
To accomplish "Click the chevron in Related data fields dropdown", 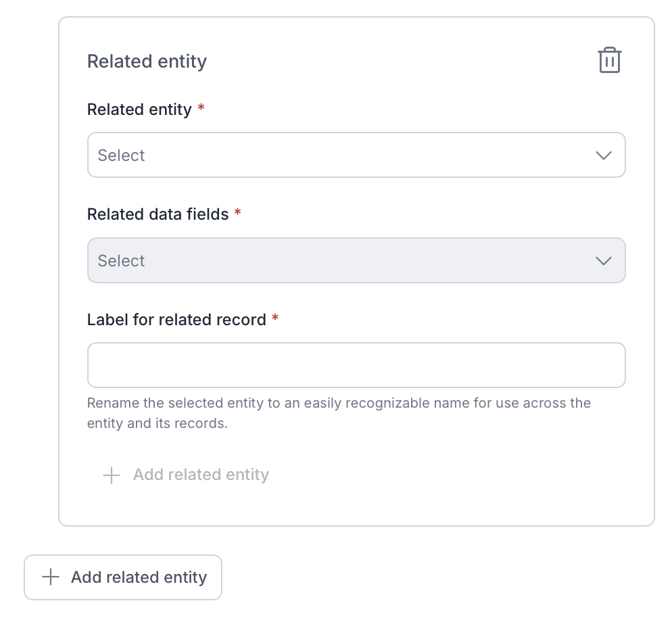I will point(604,260).
